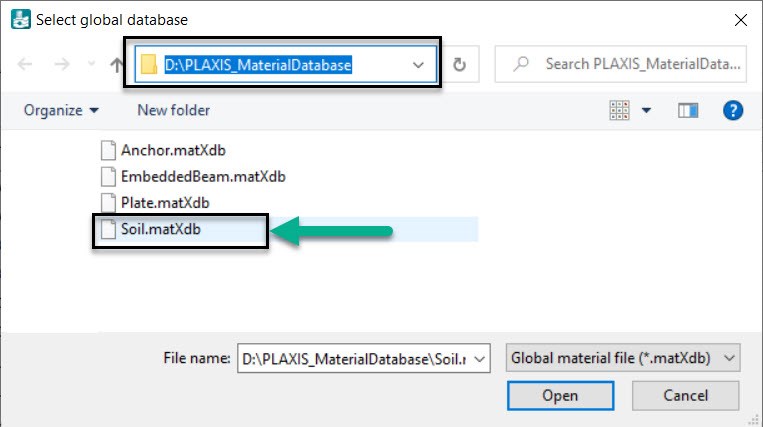This screenshot has height=427, width=763.
Task: Click the change view icon
Action: click(x=619, y=110)
